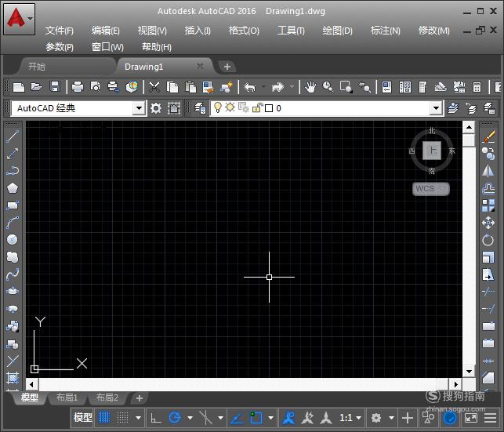Open the 绘图(D) menu
504x432 pixels.
337,31
